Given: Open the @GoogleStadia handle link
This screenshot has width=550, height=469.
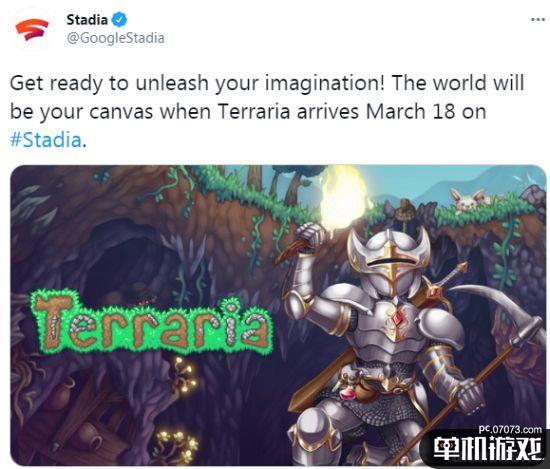Looking at the screenshot, I should pyautogui.click(x=115, y=38).
